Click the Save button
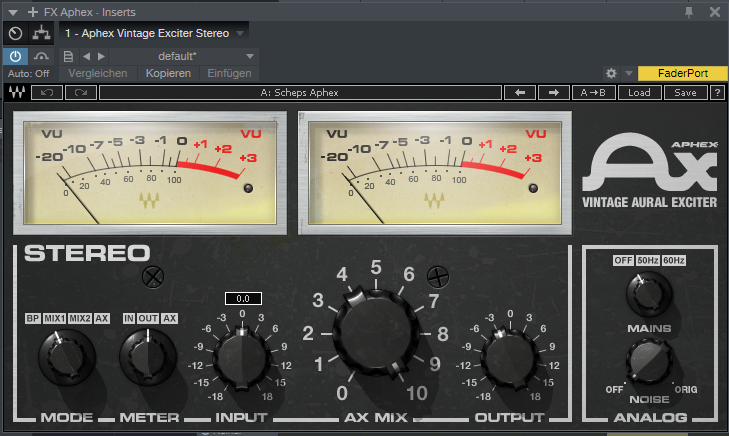Image resolution: width=729 pixels, height=436 pixels. 685,92
